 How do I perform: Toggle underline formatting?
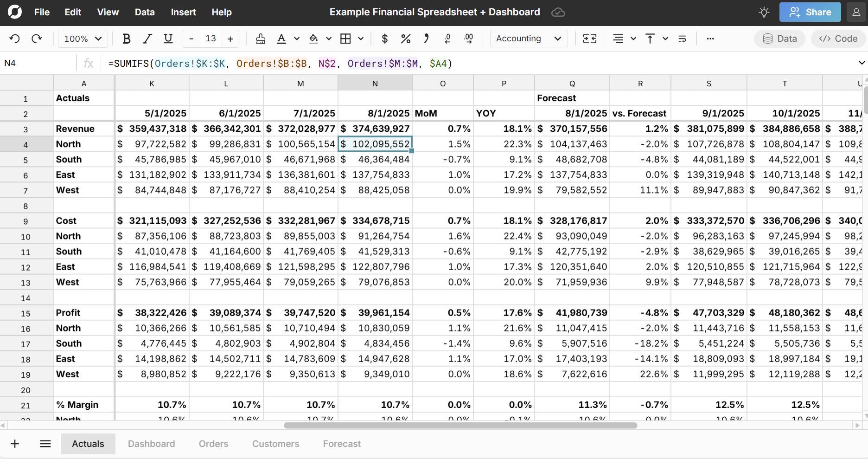point(168,39)
